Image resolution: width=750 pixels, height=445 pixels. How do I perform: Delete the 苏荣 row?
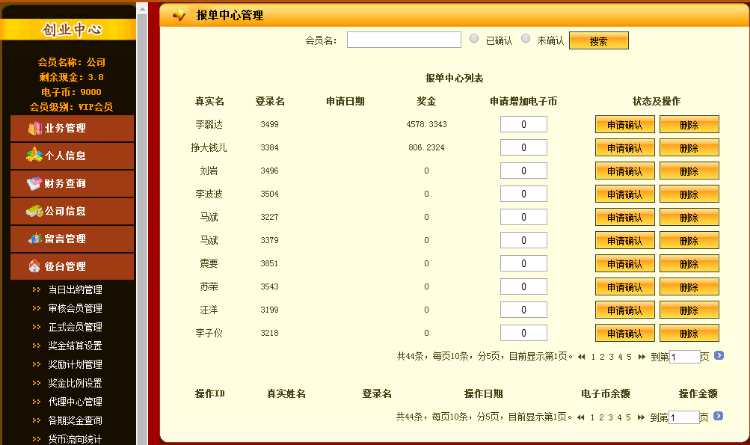click(x=689, y=287)
